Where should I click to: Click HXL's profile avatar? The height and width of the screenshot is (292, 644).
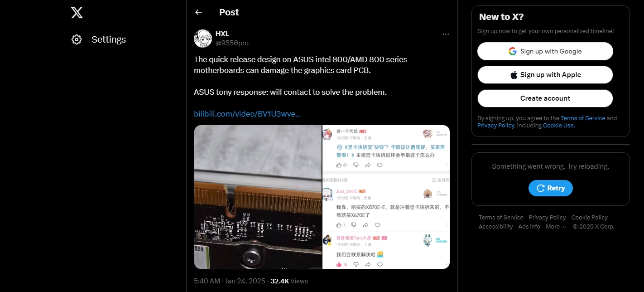[x=203, y=39]
